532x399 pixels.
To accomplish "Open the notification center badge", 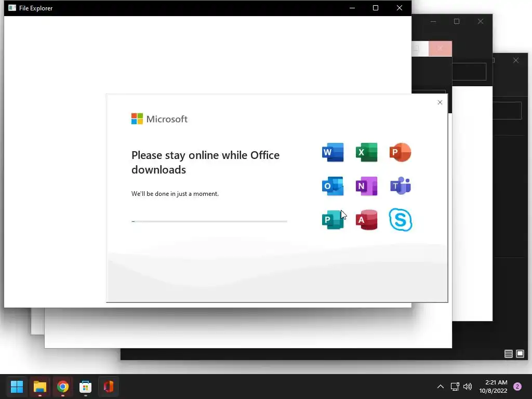I will coord(517,387).
